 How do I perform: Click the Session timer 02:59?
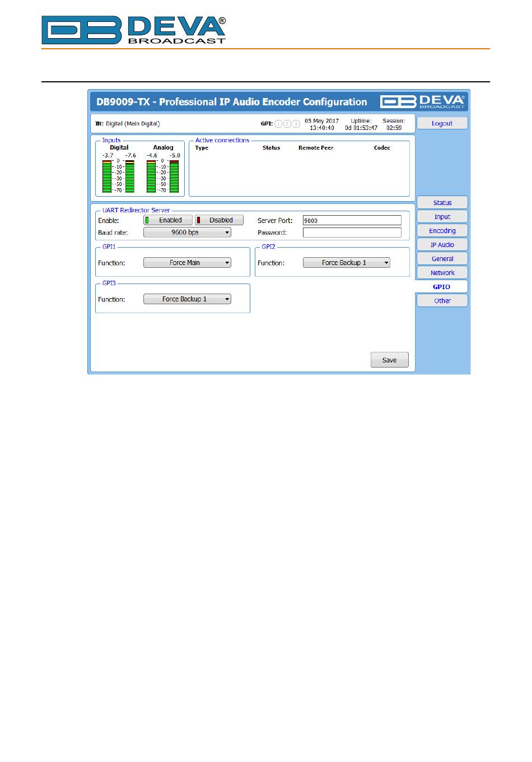[x=394, y=128]
